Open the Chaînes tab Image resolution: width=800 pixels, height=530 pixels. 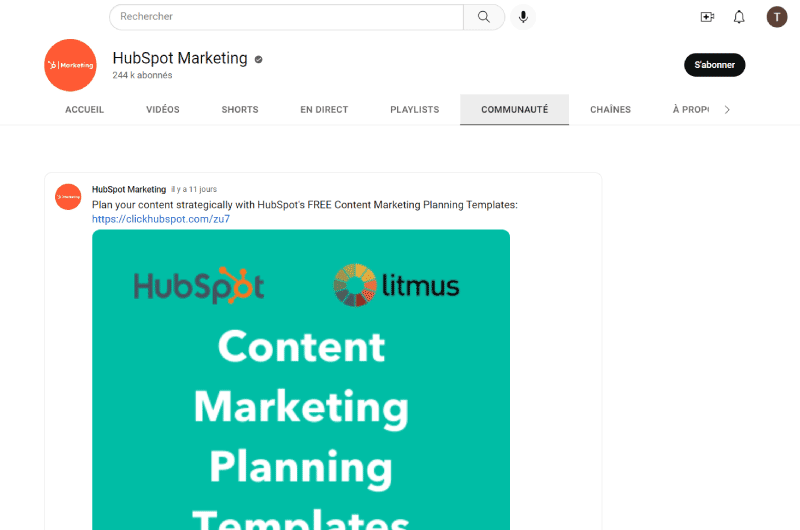click(610, 110)
